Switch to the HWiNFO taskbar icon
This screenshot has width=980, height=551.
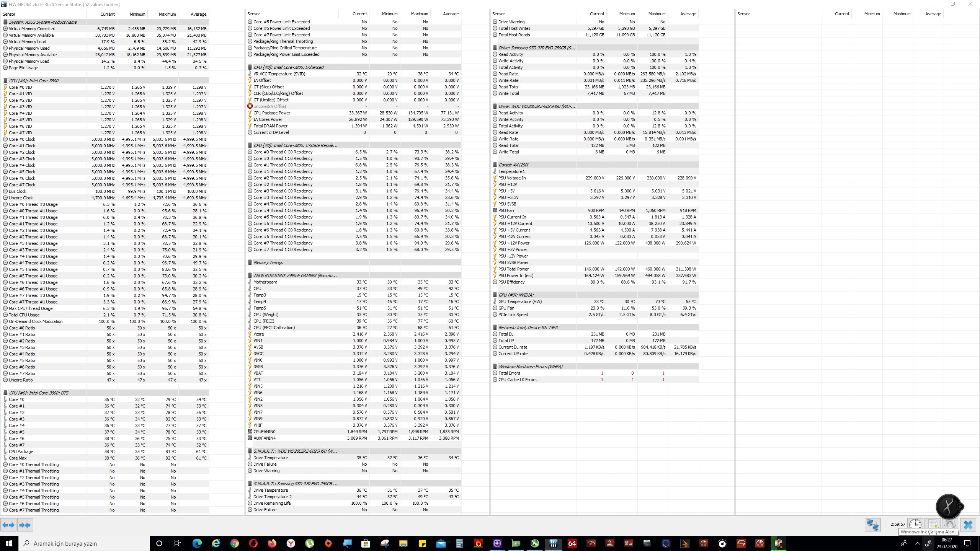[x=554, y=543]
